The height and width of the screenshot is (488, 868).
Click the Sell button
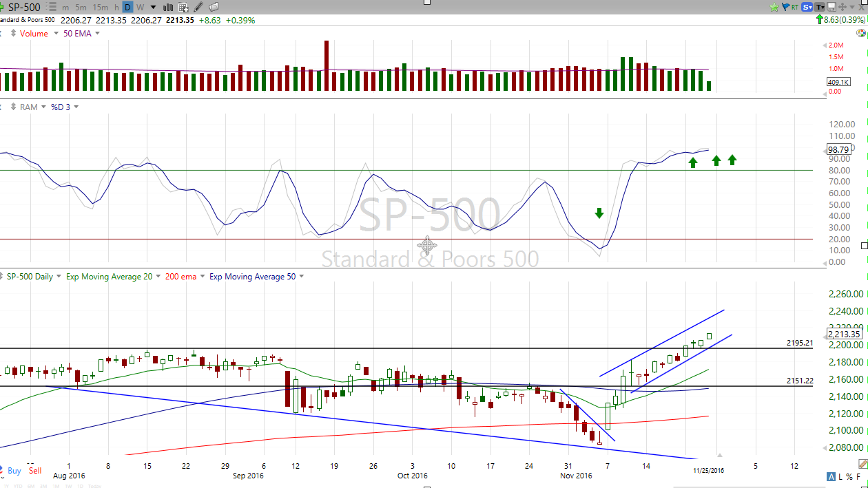[x=35, y=471]
